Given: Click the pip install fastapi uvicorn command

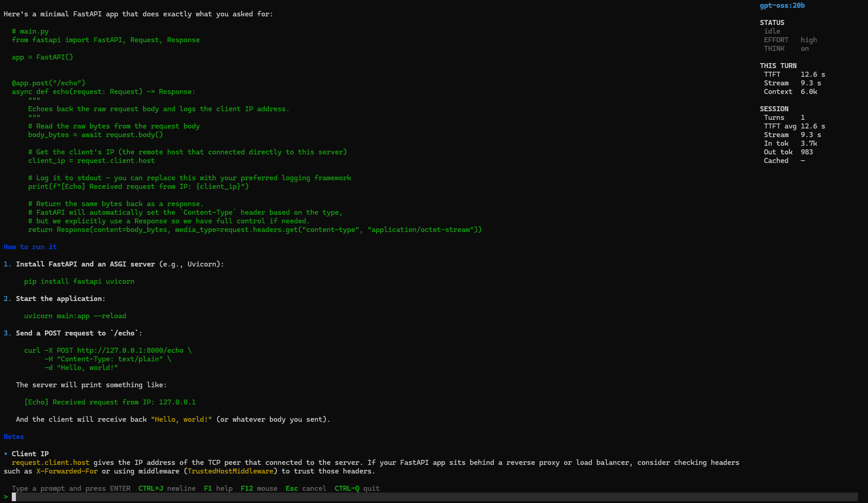Looking at the screenshot, I should (79, 281).
